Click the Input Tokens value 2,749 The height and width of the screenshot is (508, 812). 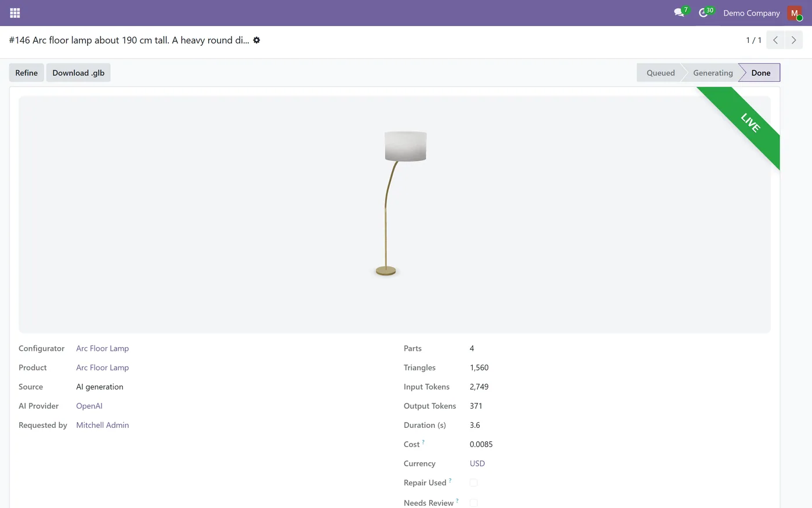click(x=479, y=387)
